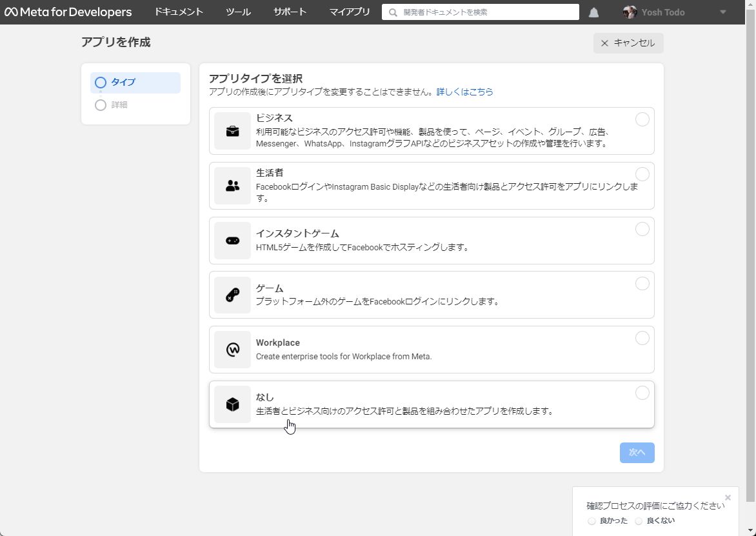Click the 次へ button
756x536 pixels.
click(637, 453)
